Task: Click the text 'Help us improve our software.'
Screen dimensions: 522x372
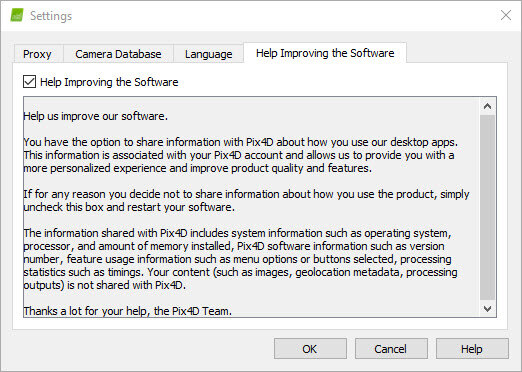Action: [x=96, y=116]
